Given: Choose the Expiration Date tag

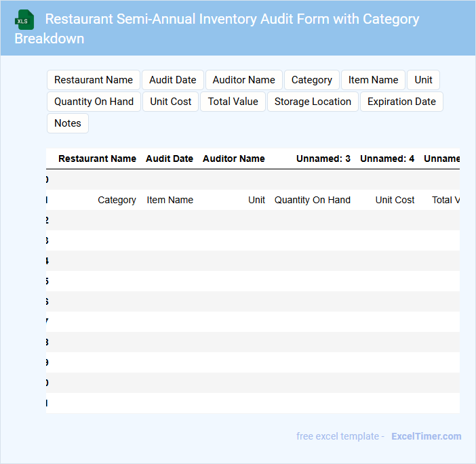Looking at the screenshot, I should click(x=401, y=102).
